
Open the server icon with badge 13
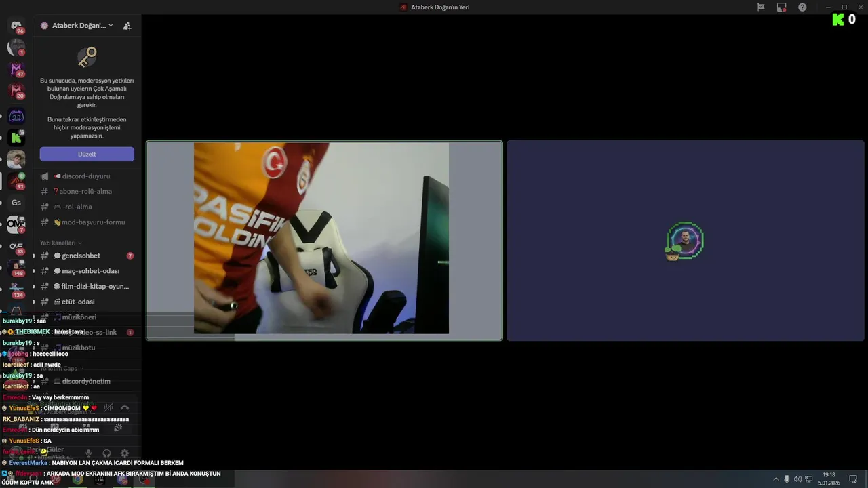16,246
